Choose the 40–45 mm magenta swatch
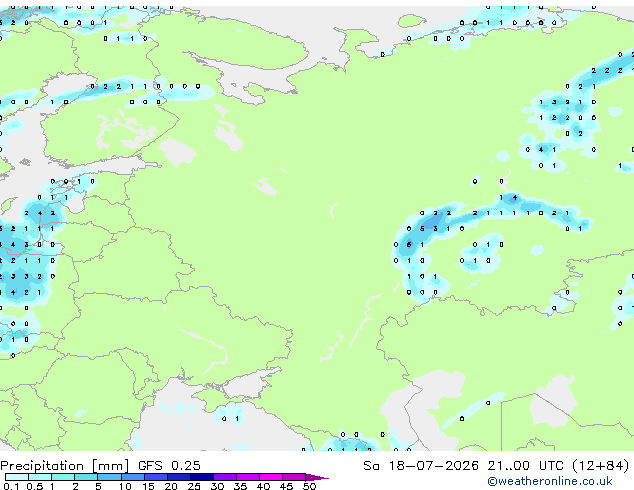This screenshot has height=490, width=634. point(271,477)
